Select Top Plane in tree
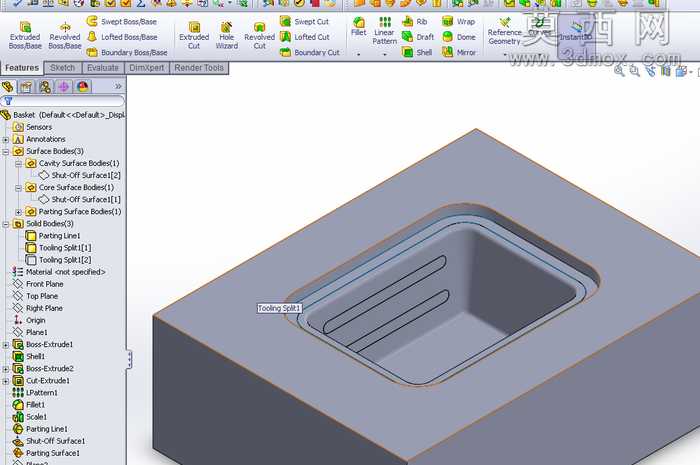 (x=36, y=296)
